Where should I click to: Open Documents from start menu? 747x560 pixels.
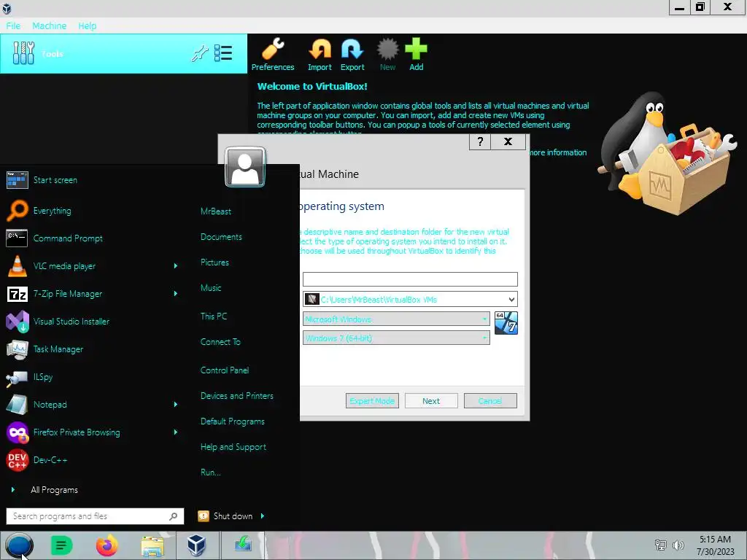[x=221, y=237]
